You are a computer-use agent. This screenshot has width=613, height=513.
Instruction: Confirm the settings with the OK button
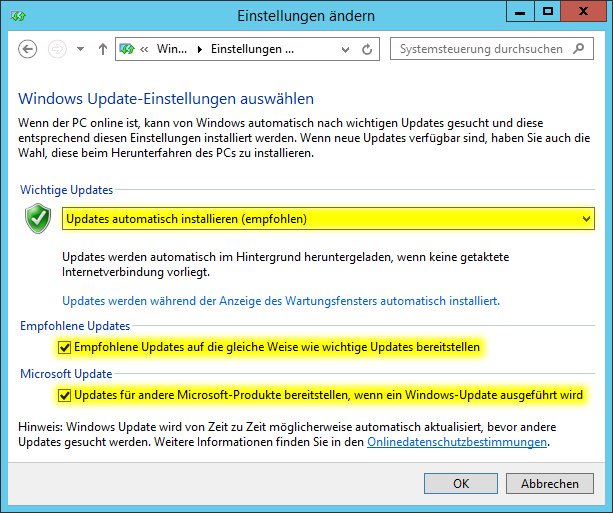point(461,484)
